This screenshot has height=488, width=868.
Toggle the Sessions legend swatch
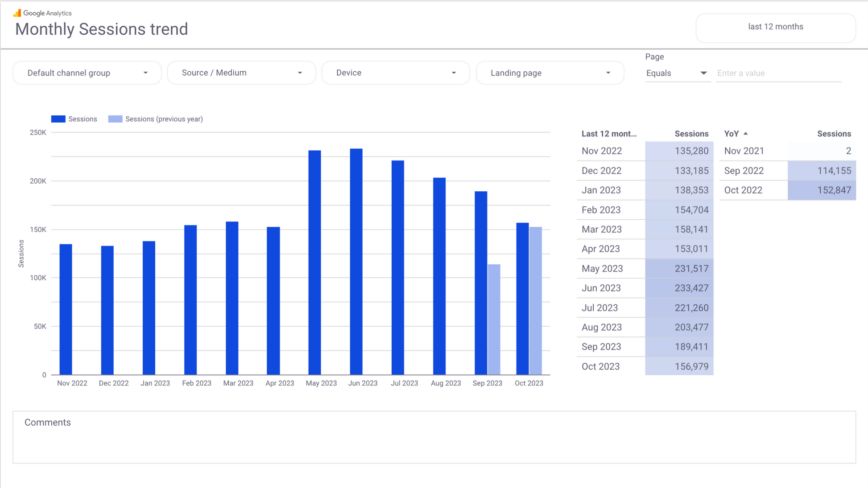[58, 119]
